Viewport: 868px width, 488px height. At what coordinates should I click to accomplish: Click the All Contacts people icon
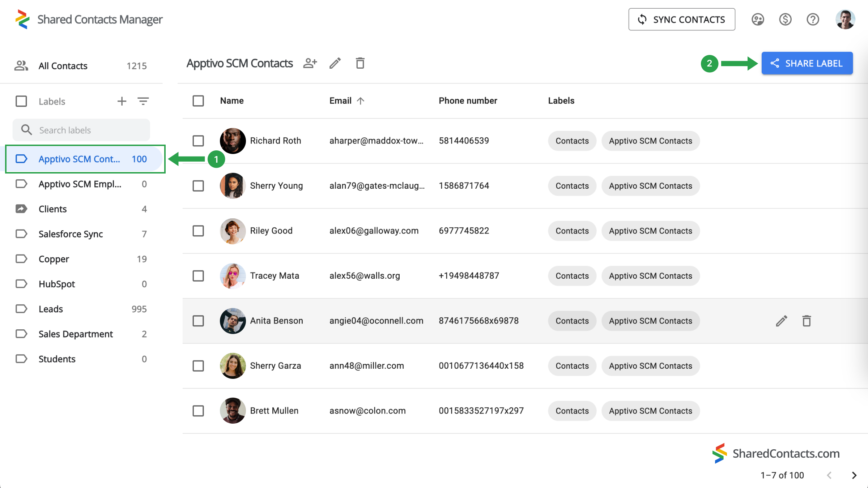pyautogui.click(x=21, y=65)
